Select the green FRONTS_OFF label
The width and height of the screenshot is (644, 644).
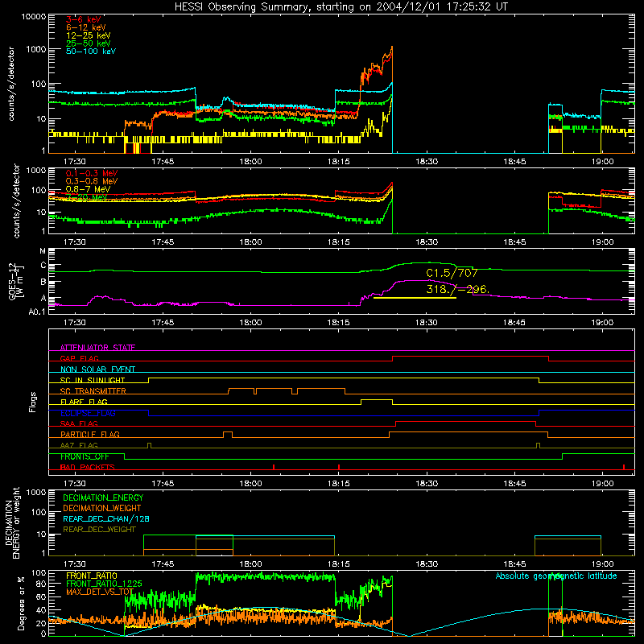tap(85, 456)
